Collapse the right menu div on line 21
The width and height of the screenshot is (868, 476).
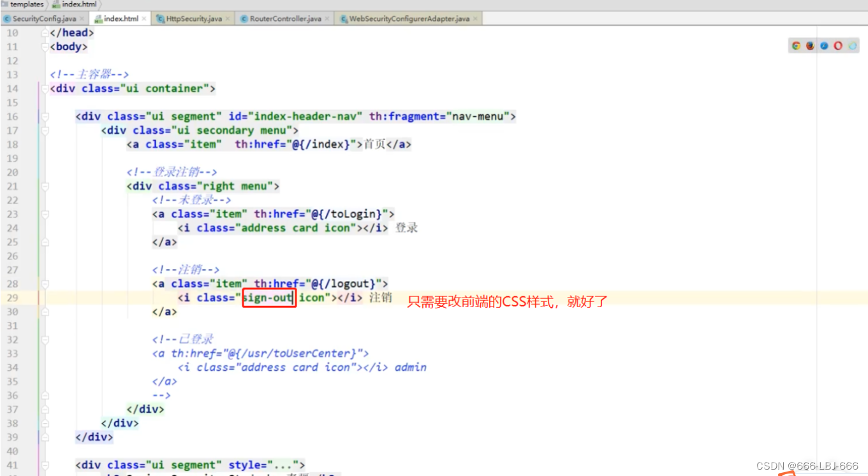[x=45, y=186]
